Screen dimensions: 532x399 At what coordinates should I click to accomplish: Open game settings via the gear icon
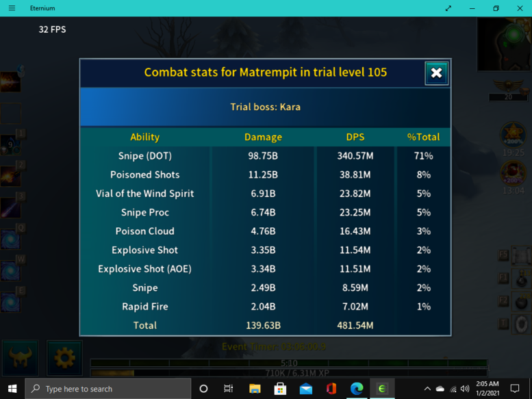pos(64,357)
